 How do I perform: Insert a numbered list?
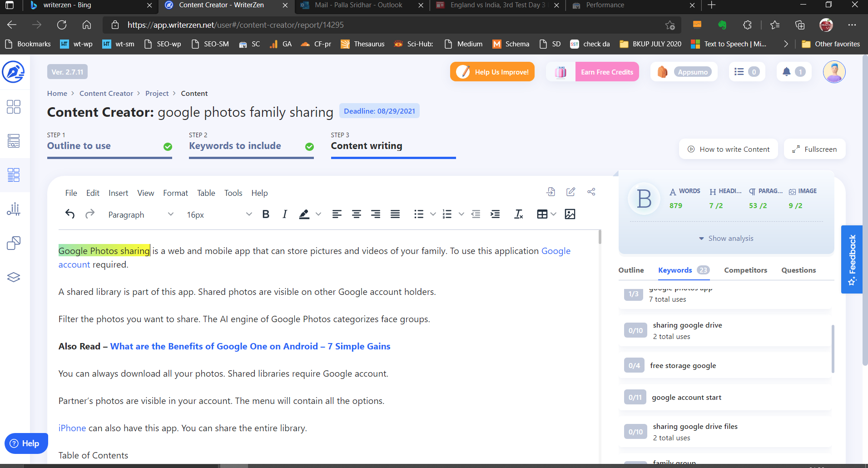click(447, 214)
